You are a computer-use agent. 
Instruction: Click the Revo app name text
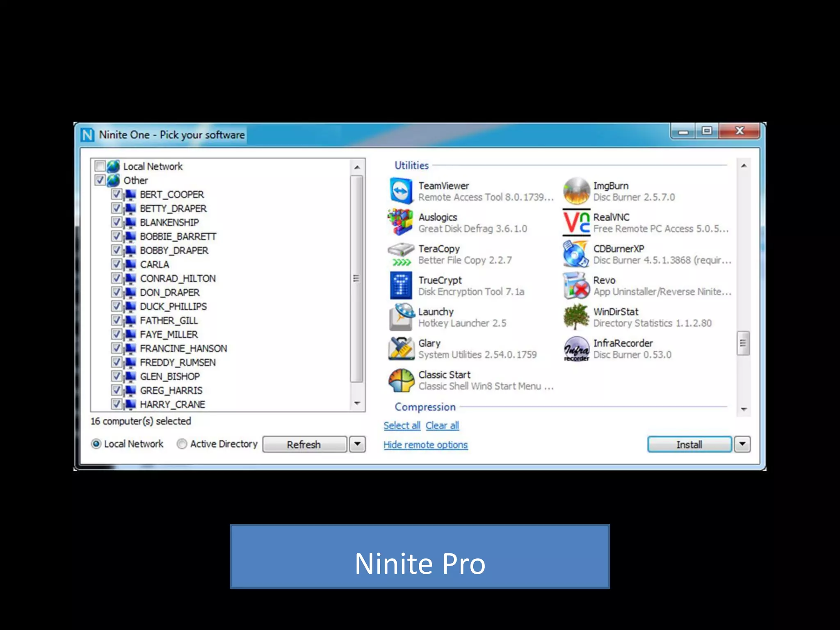coord(604,280)
